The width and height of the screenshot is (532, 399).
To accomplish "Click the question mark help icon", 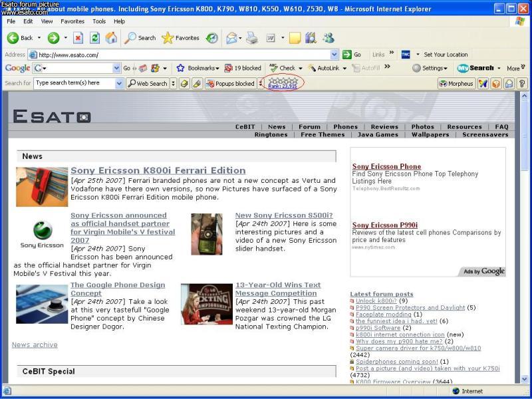I will pos(523,84).
